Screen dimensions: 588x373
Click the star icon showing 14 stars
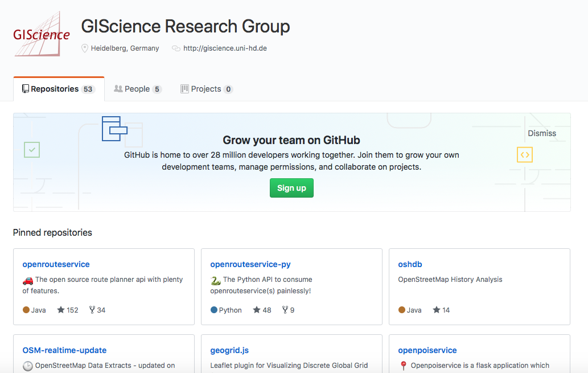click(x=437, y=310)
